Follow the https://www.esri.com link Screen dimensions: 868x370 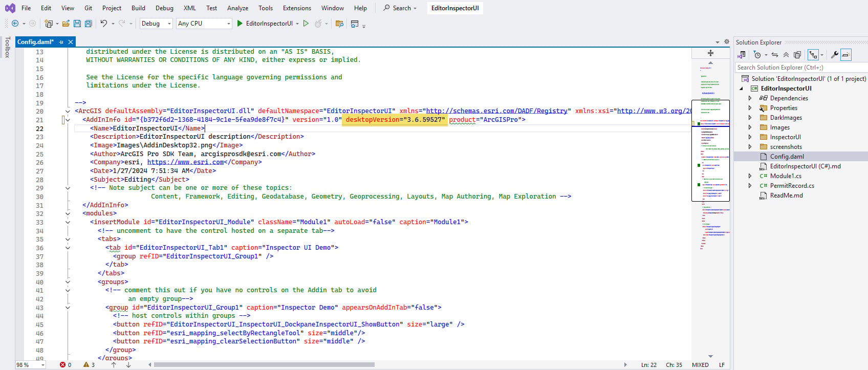click(185, 162)
